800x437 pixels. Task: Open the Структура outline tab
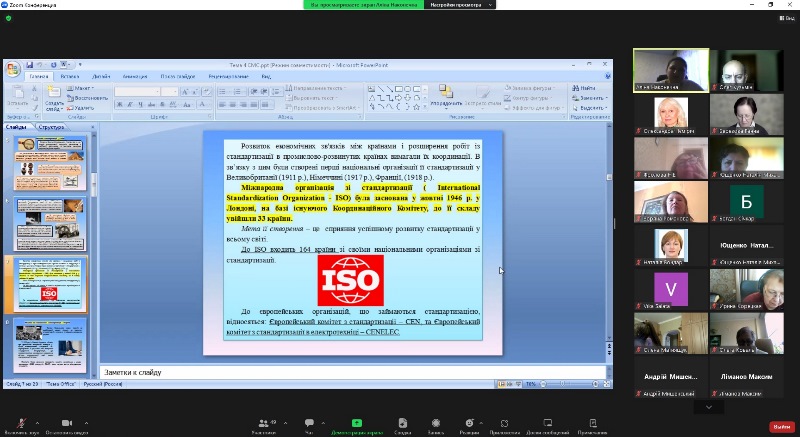pos(52,127)
